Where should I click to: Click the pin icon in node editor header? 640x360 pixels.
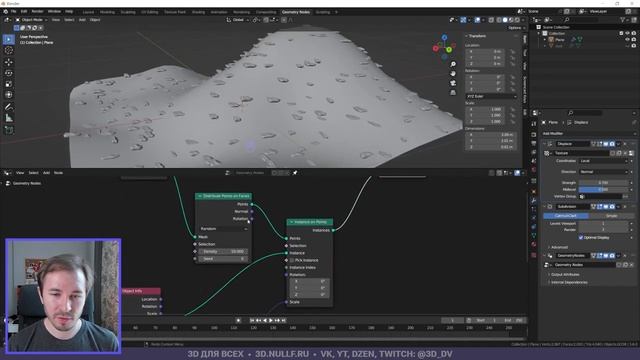[x=295, y=173]
